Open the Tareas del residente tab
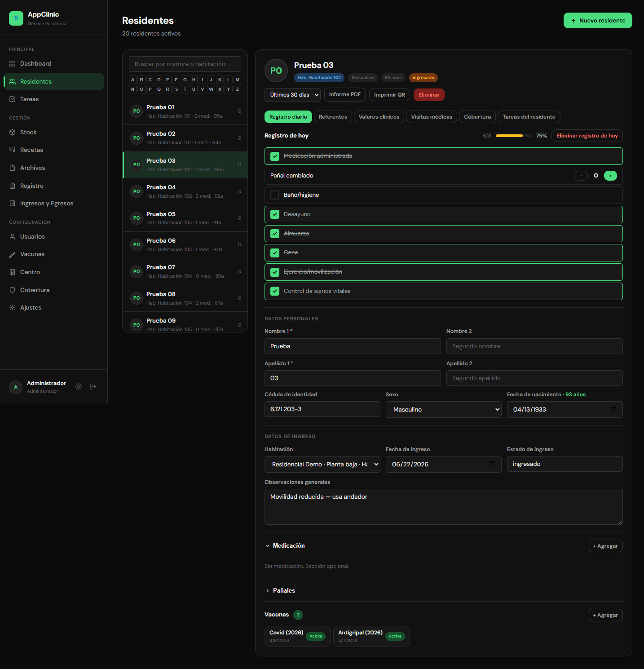The width and height of the screenshot is (644, 669). (529, 117)
